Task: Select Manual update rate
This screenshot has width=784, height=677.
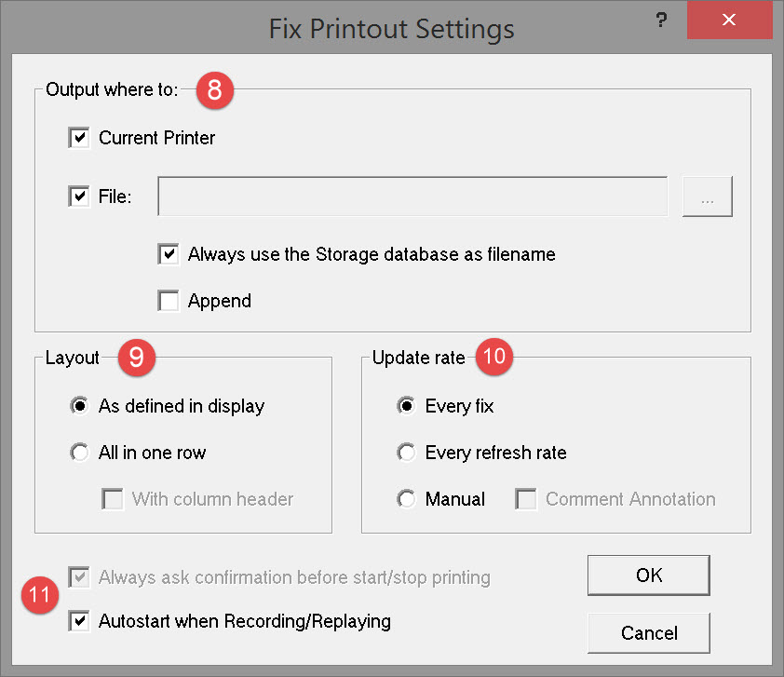Action: click(406, 500)
